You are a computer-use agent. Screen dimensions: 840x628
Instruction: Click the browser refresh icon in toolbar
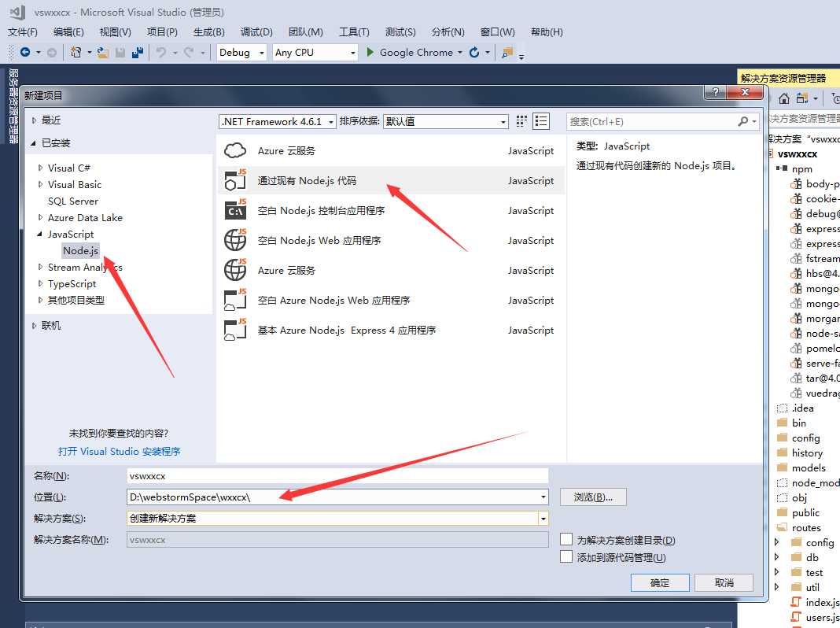pyautogui.click(x=474, y=52)
